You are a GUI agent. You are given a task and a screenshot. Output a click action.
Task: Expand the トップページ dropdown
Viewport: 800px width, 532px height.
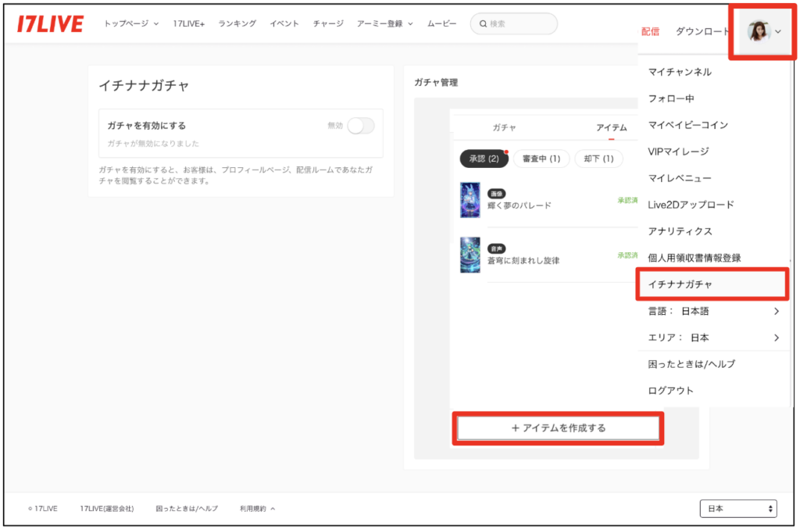pos(131,23)
